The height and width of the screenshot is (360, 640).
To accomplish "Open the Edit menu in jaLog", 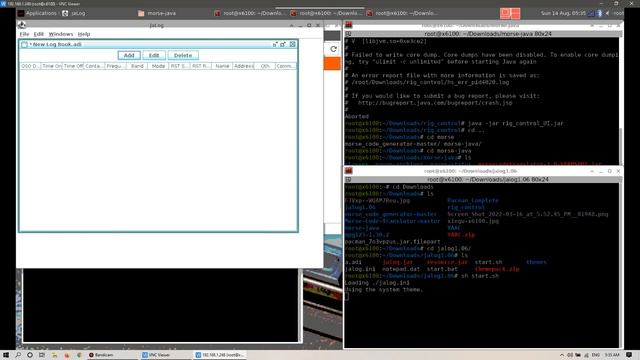I will (38, 34).
